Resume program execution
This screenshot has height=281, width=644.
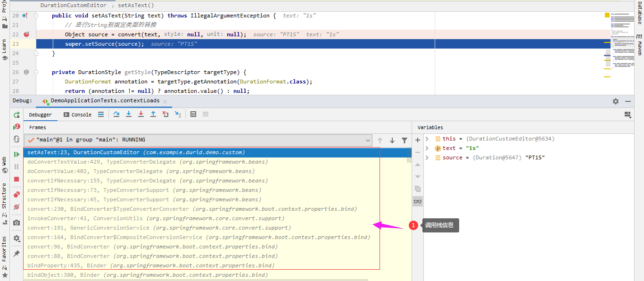(17, 154)
